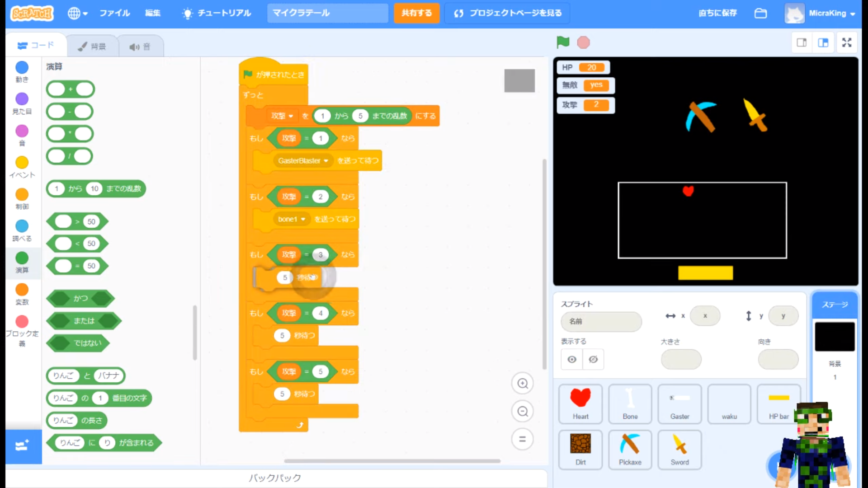
Task: Open the language globe dropdown
Action: [77, 13]
